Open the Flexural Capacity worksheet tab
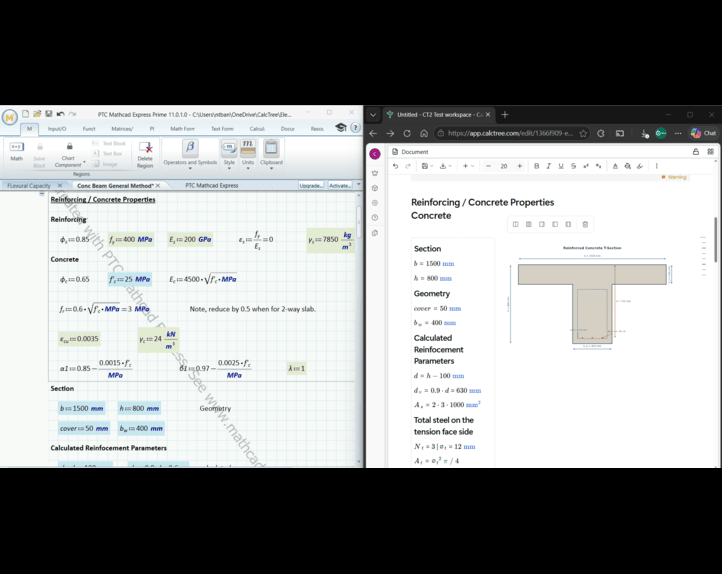Screen dimensions: 722x574 29,186
